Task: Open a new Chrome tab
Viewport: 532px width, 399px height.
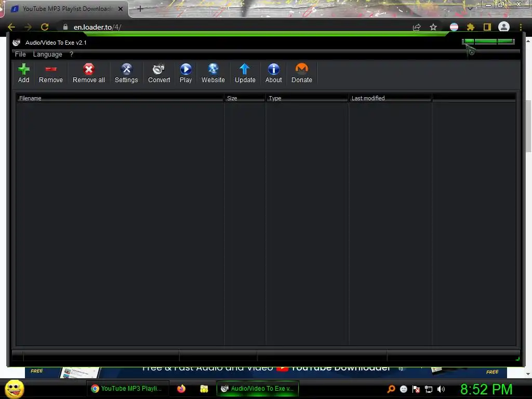Action: click(140, 9)
